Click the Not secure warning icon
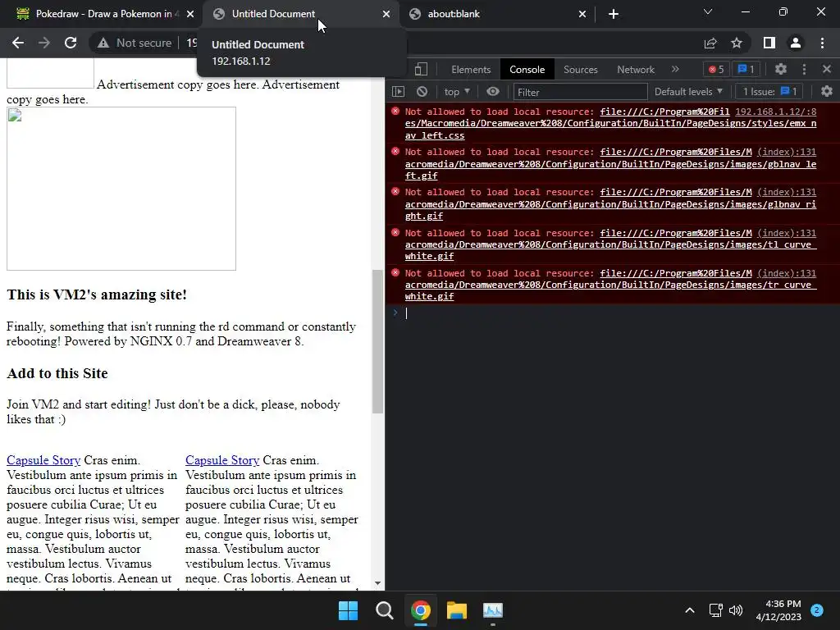The width and height of the screenshot is (840, 630). pyautogui.click(x=103, y=43)
